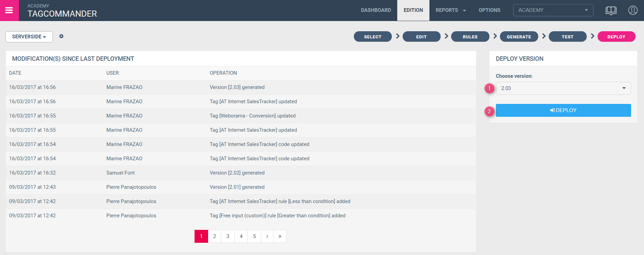
Task: Go to page 3 of modifications
Action: 228,236
